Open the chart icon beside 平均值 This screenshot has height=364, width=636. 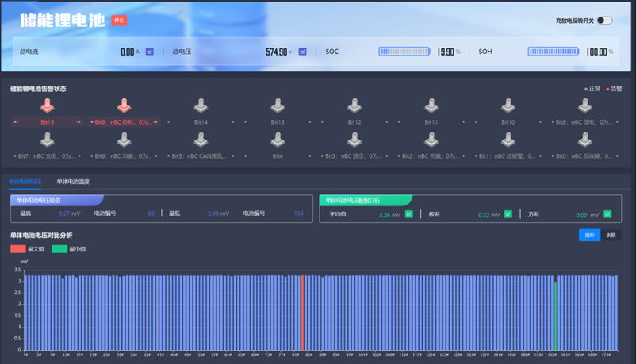tap(409, 214)
